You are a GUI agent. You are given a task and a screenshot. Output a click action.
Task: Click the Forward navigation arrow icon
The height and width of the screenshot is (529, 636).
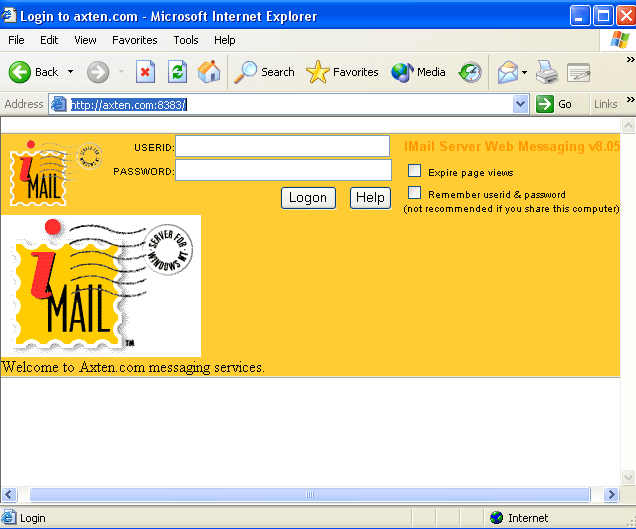click(x=98, y=72)
